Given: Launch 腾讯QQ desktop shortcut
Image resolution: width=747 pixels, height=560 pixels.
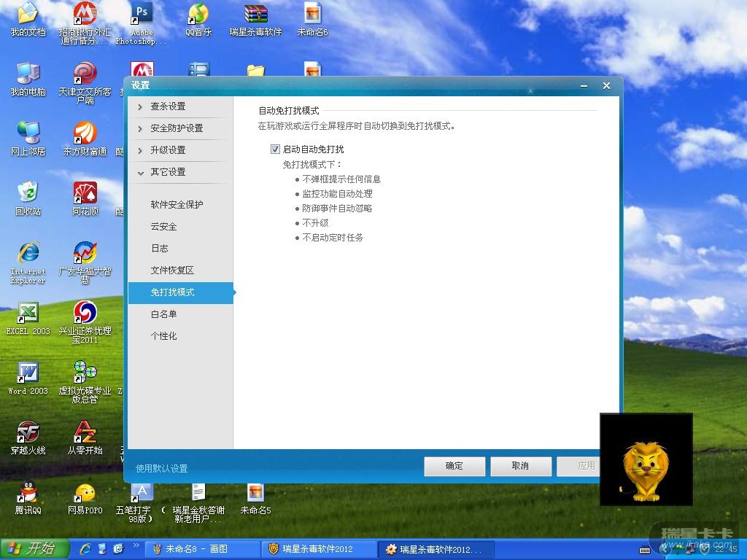Looking at the screenshot, I should 28,498.
